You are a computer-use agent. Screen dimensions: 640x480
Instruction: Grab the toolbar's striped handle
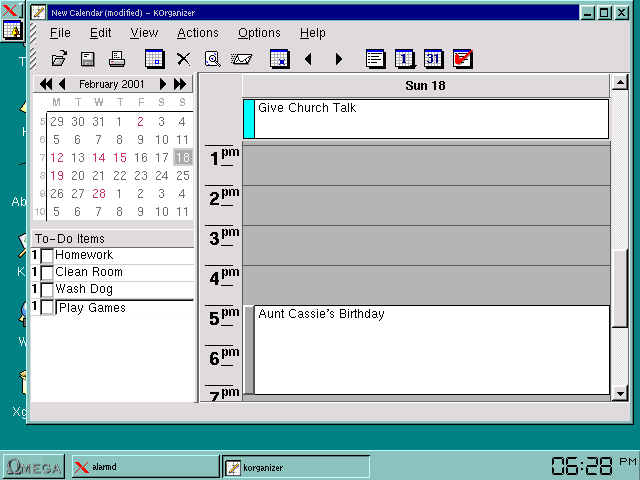tap(33, 58)
